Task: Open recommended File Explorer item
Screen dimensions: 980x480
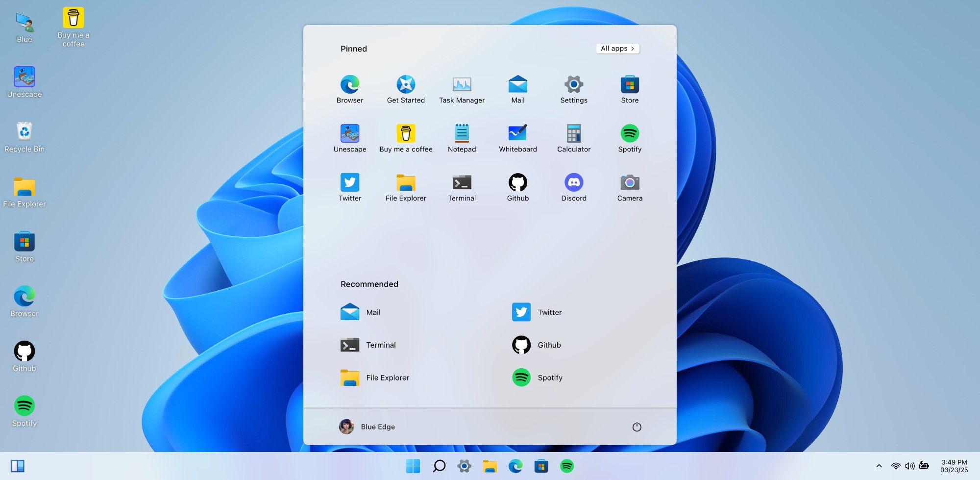Action: click(x=375, y=378)
